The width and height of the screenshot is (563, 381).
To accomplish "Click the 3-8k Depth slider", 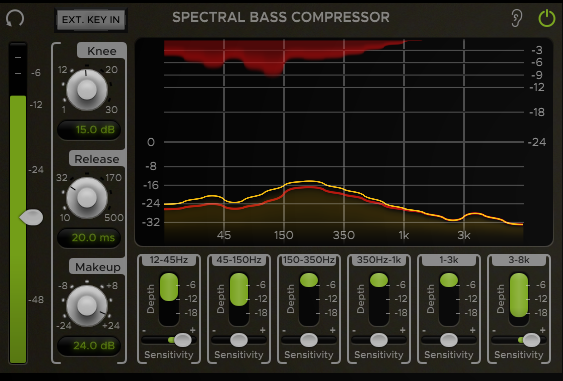I will 519,299.
